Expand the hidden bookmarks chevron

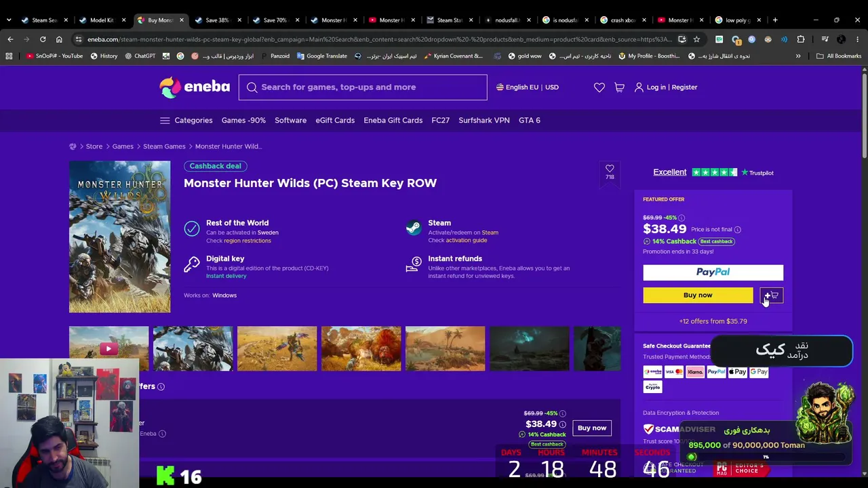pyautogui.click(x=798, y=56)
